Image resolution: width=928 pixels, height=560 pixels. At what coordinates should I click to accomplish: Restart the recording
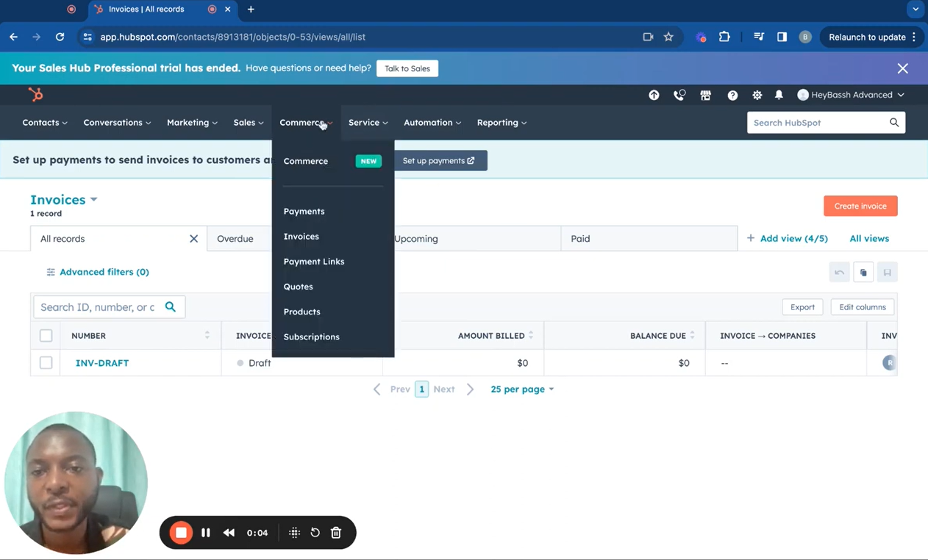coord(315,533)
